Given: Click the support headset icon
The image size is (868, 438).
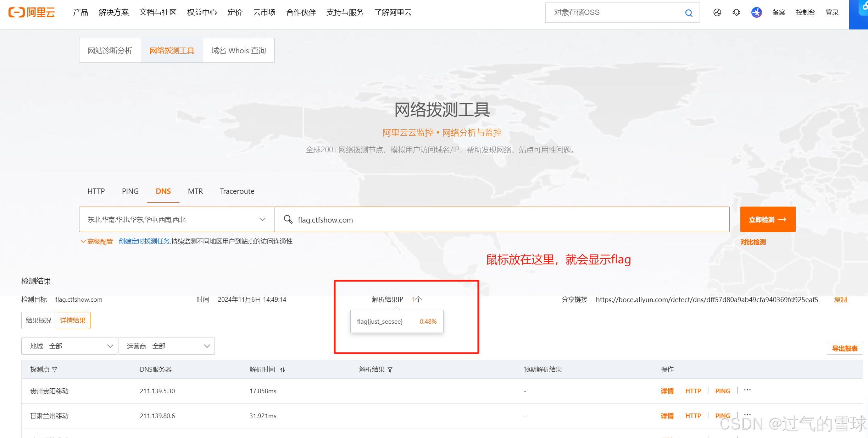Looking at the screenshot, I should (x=736, y=12).
